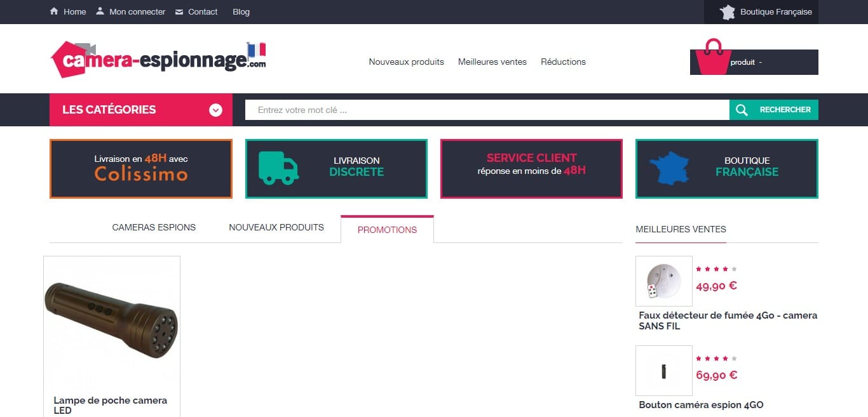Click the Rechercher search button

(x=774, y=110)
